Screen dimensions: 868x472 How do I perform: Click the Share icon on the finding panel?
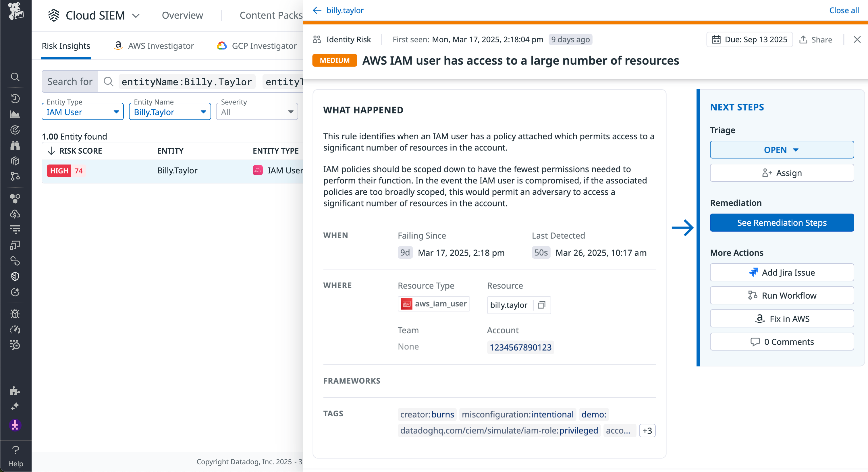816,39
